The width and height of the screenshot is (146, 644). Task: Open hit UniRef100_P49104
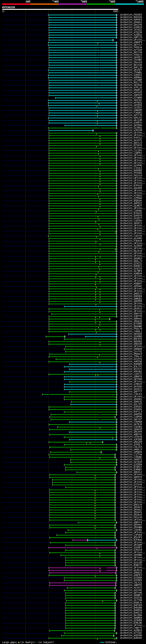[131, 48]
